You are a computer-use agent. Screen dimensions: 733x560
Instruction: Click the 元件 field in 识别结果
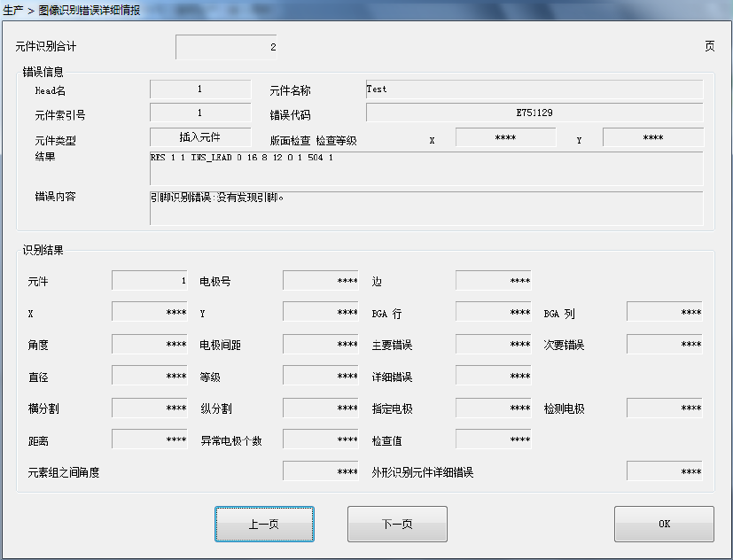(x=150, y=281)
